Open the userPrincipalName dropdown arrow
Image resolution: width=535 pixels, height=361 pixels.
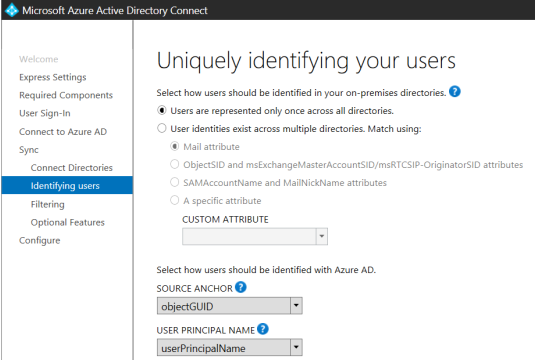pyautogui.click(x=296, y=347)
